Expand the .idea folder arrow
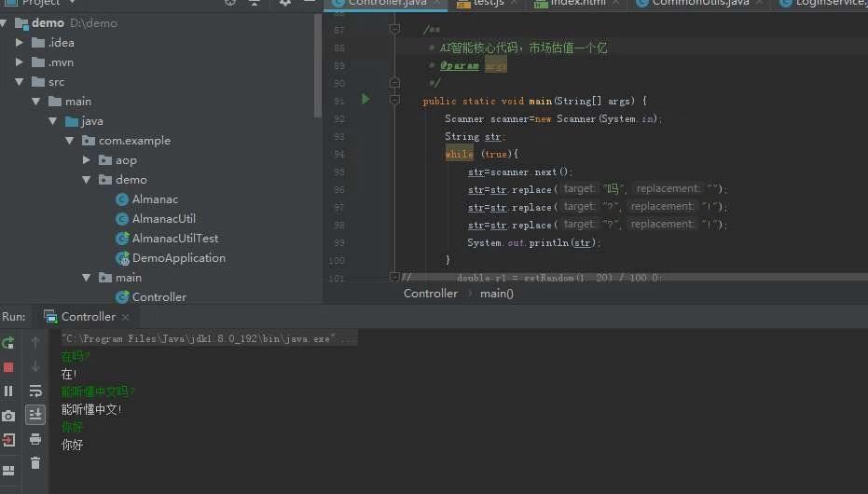Viewport: 868px width, 494px height. [x=20, y=43]
